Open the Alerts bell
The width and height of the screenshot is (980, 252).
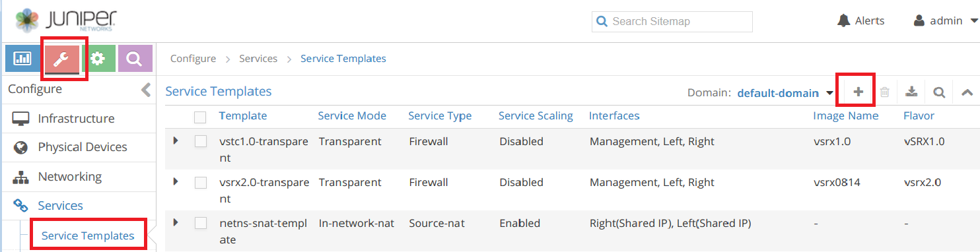click(860, 20)
